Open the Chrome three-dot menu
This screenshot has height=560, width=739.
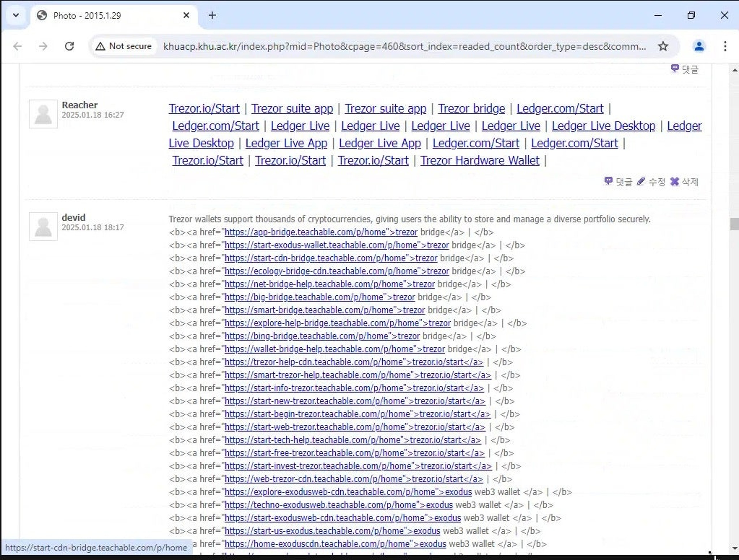[725, 46]
